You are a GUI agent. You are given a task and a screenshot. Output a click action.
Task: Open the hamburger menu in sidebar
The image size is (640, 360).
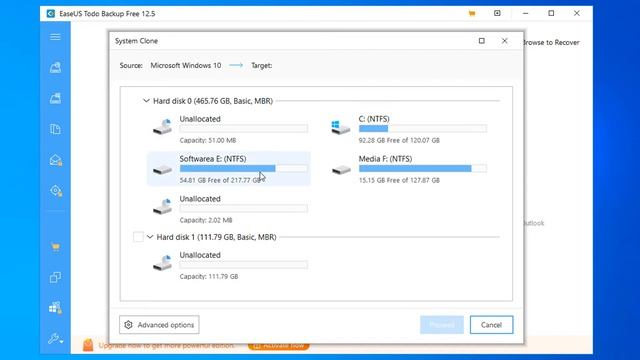pos(55,37)
